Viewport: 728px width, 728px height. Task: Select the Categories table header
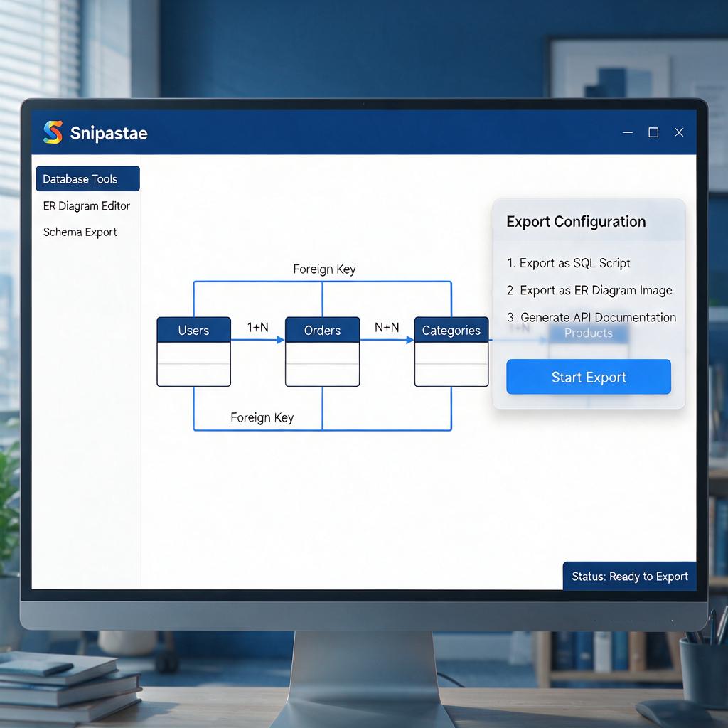tap(451, 330)
